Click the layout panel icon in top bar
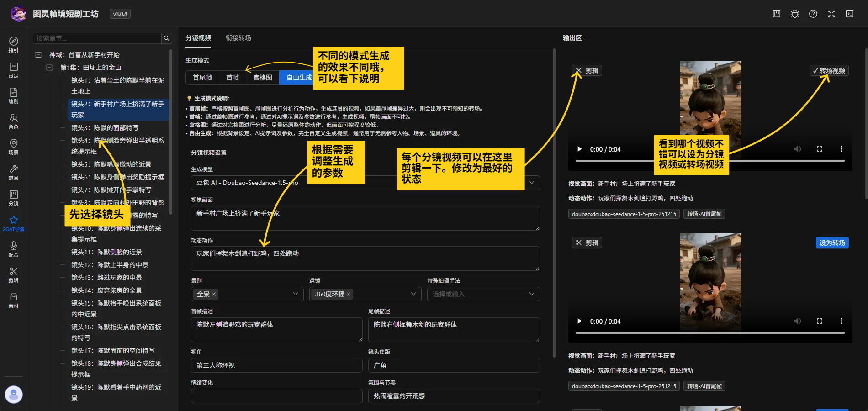The width and height of the screenshot is (868, 411). coord(777,14)
